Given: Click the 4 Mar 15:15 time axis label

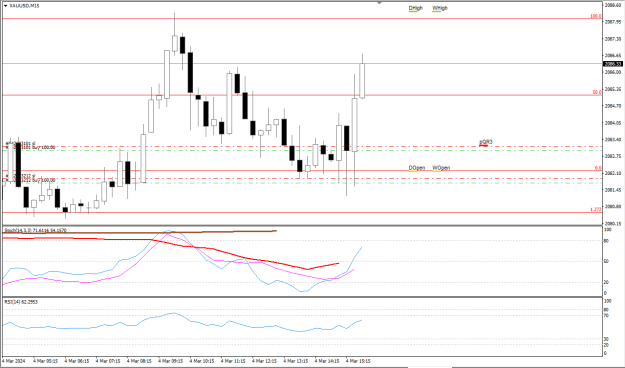Looking at the screenshot, I should coord(358,361).
